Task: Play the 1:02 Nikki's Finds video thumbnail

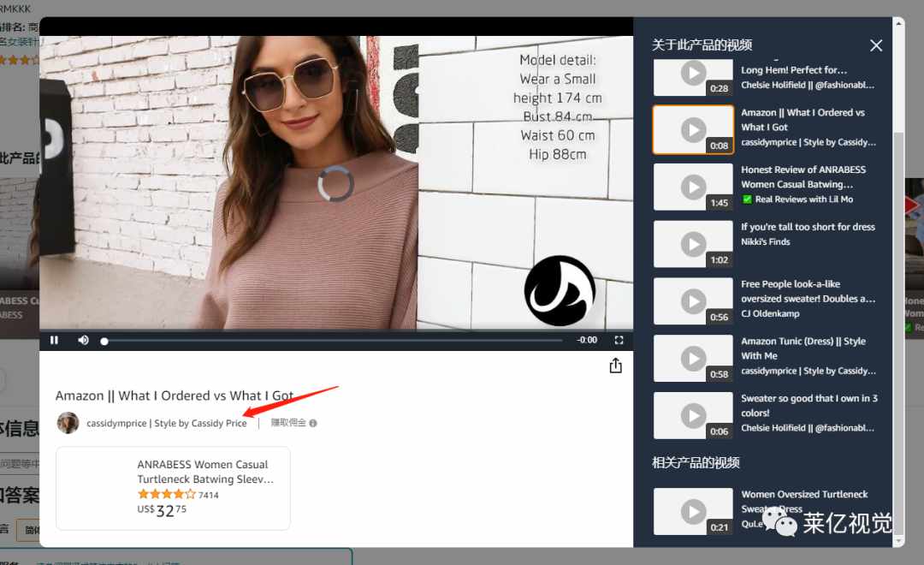Action: 693,244
